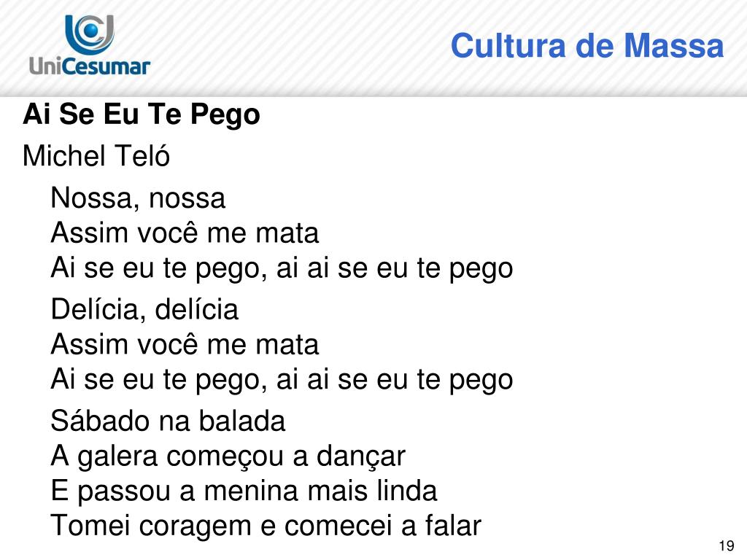The image size is (747, 560).
Task: Click the lyric line 'Nossa, nossa'
Action: (x=138, y=198)
